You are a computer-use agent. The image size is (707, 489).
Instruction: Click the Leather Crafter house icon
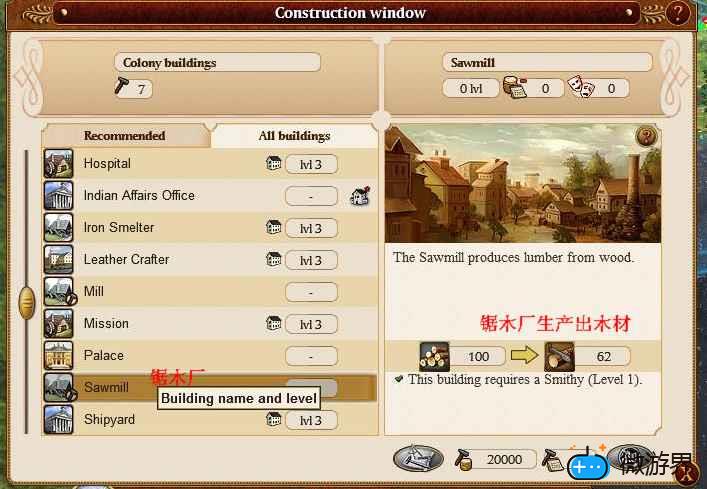pyautogui.click(x=273, y=259)
